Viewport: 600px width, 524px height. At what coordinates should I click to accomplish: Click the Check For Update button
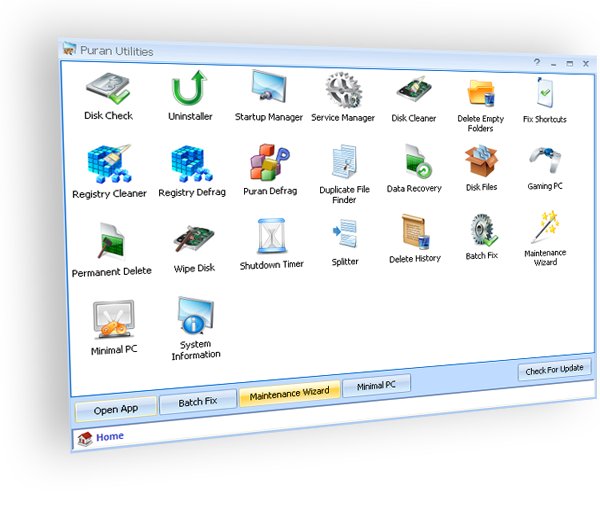554,369
